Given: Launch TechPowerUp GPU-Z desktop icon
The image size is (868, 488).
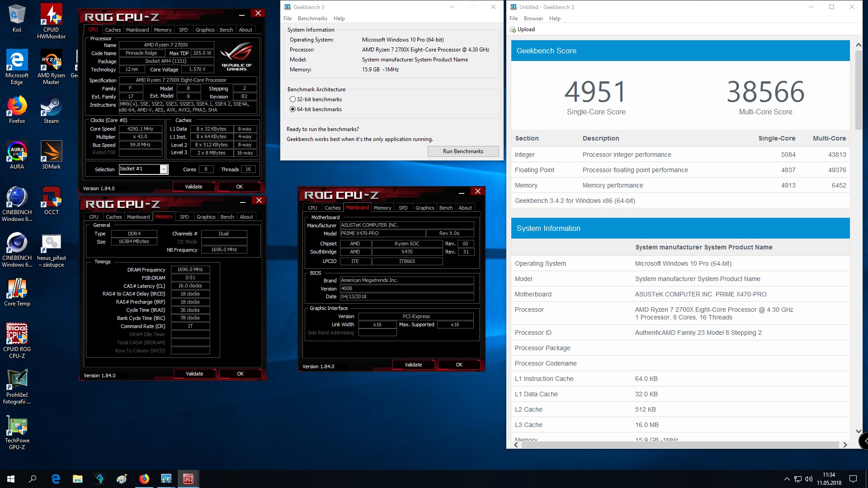Looking at the screenshot, I should coord(17,432).
